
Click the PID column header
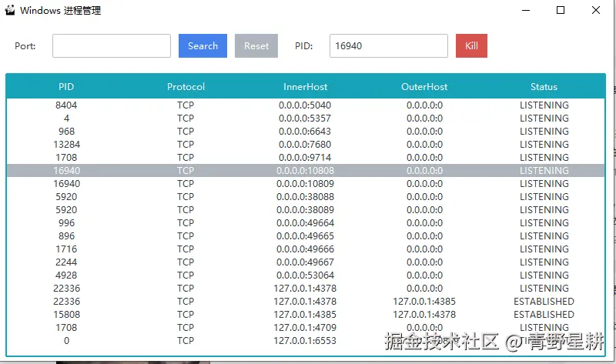66,87
